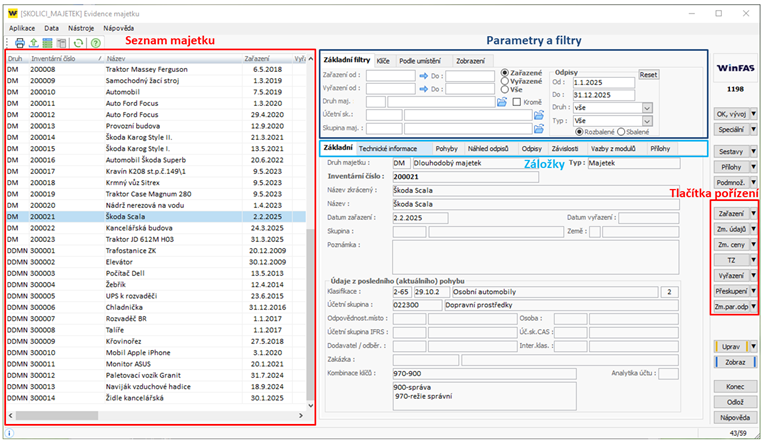Select the Vyřazené radio button

(x=504, y=81)
